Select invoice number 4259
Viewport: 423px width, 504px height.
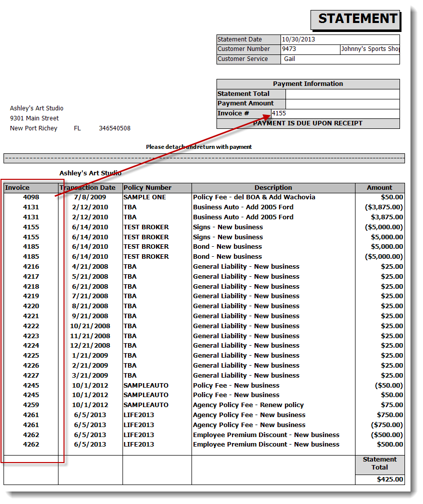(x=31, y=405)
